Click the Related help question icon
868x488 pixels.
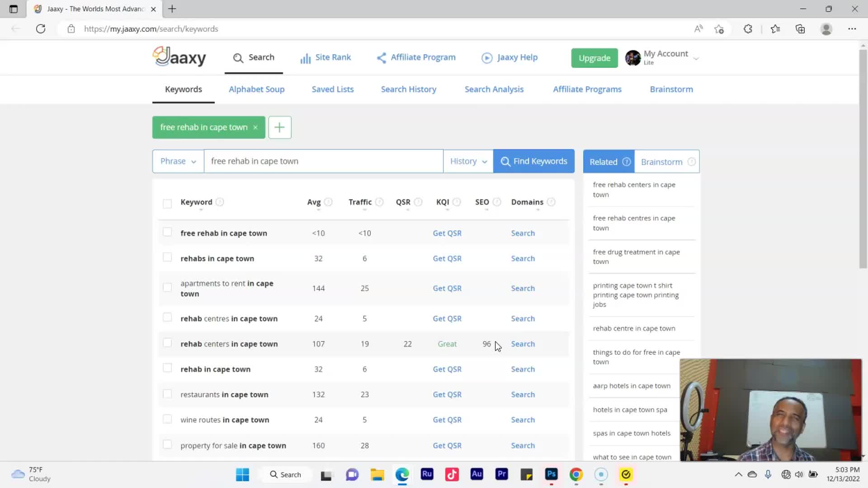coord(627,162)
